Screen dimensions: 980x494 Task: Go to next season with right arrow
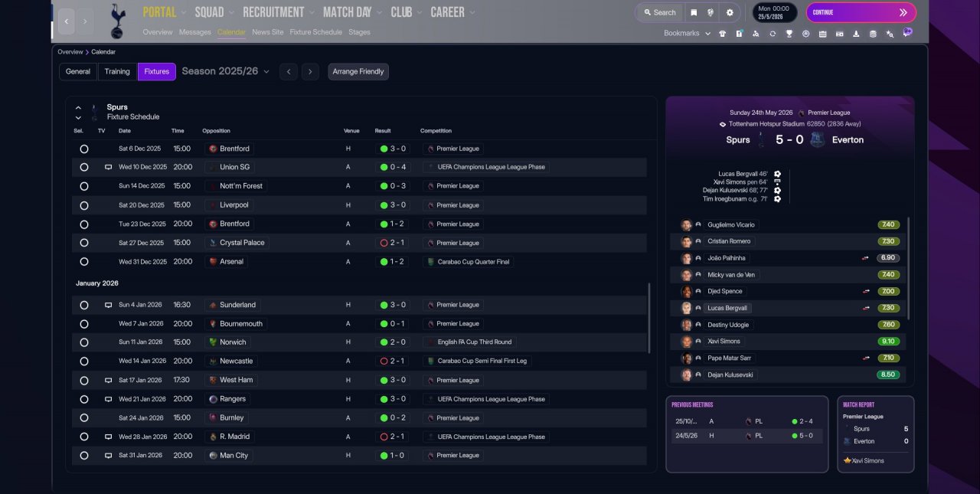[x=310, y=72]
